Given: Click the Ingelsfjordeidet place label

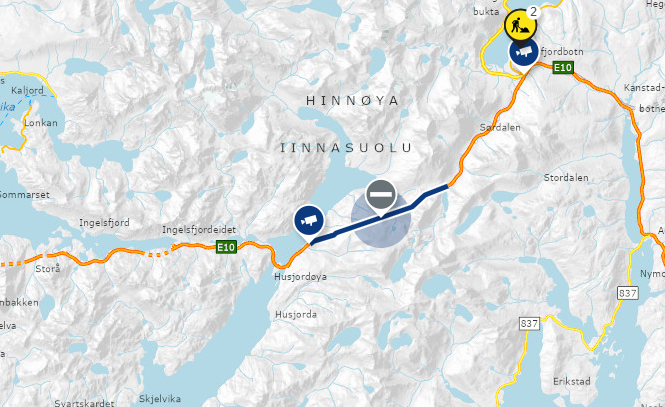Looking at the screenshot, I should pos(199,230).
